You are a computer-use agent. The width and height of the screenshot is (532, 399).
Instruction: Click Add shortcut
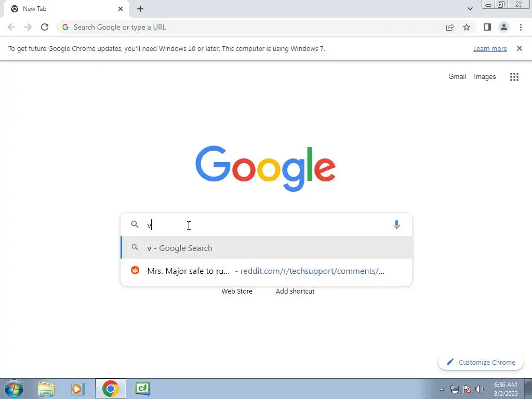[x=295, y=291]
